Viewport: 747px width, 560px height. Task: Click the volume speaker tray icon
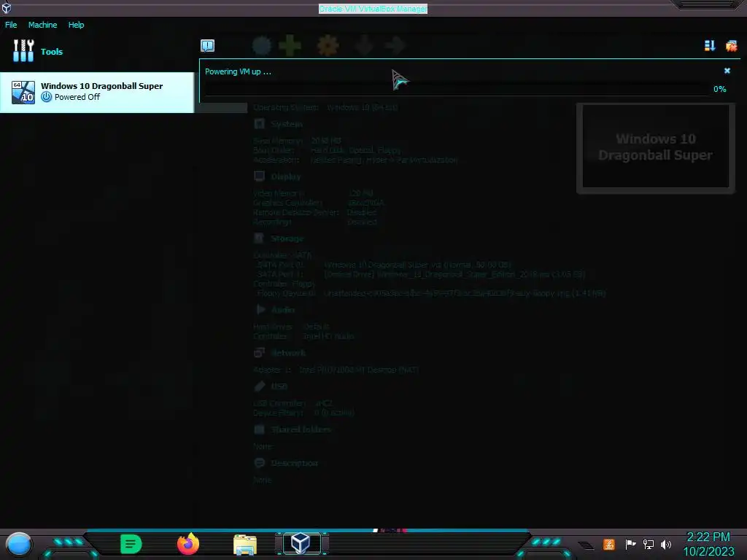pyautogui.click(x=666, y=544)
